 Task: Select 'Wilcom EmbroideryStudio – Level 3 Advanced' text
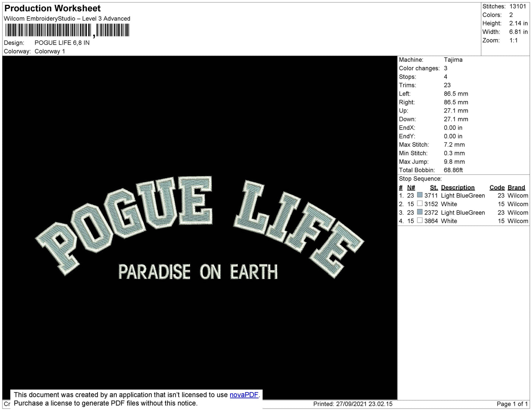pos(67,19)
